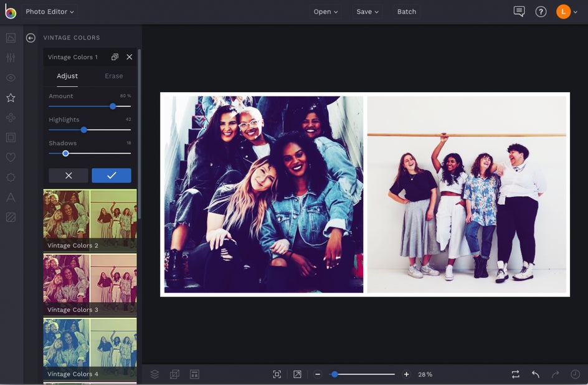Viewport: 588px width, 385px height.
Task: Expand the Photo Editor dropdown
Action: [50, 12]
